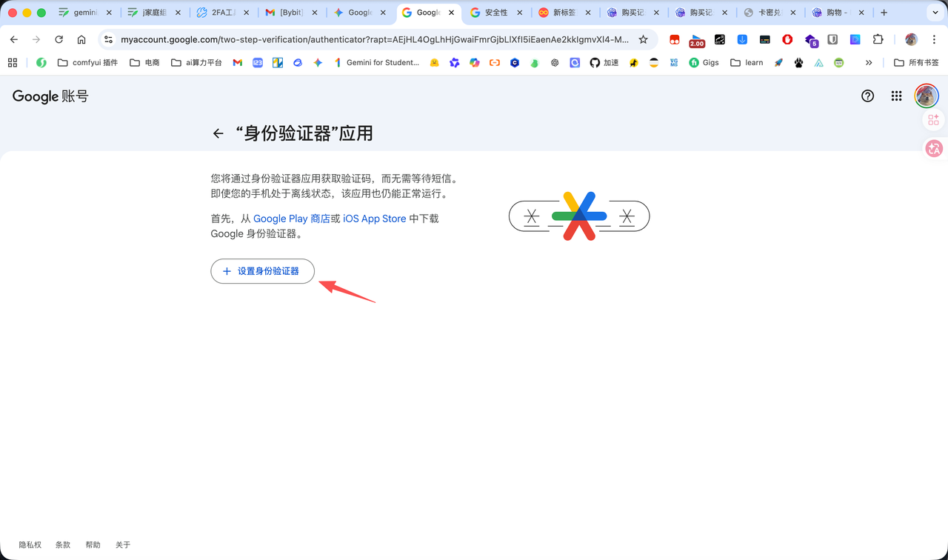Open the Google apps grid menu
Screen dimensions: 948x560
click(896, 96)
